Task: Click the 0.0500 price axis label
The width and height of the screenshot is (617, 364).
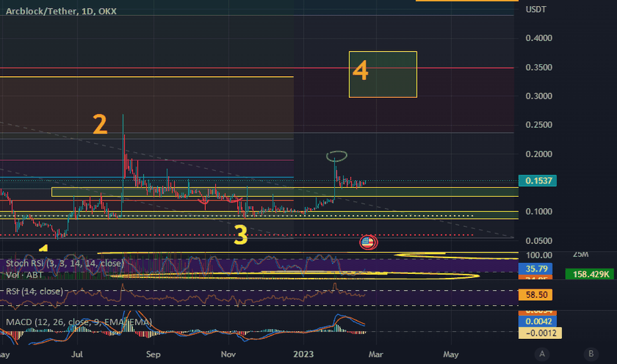Action: [539, 240]
